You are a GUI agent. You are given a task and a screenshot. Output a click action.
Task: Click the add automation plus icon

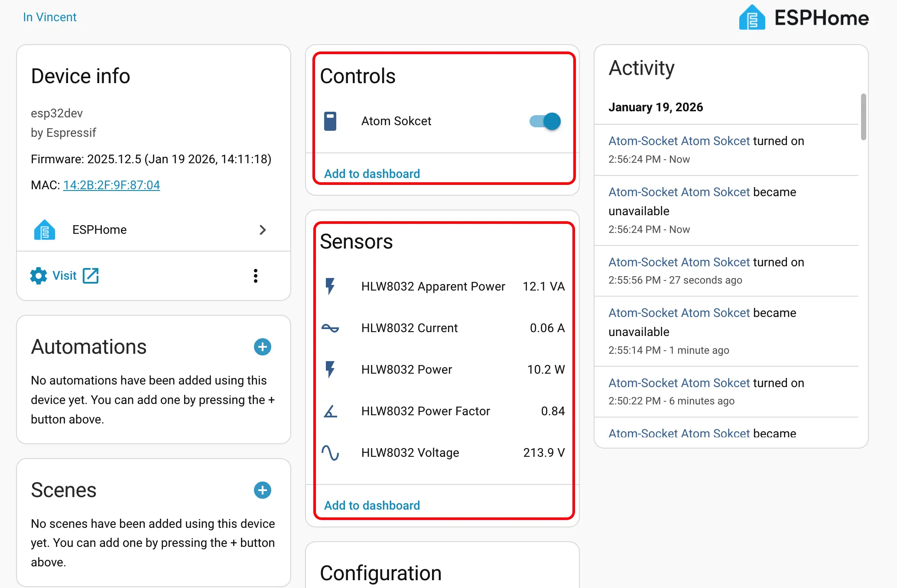coord(262,347)
